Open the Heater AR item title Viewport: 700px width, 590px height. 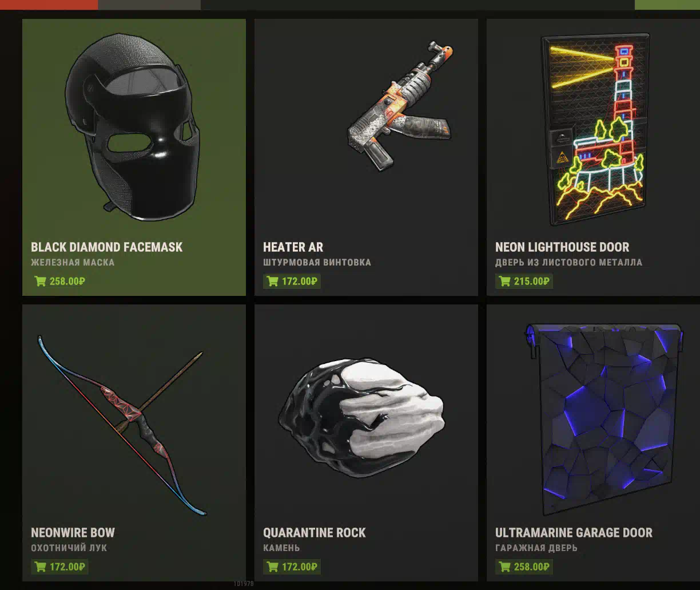(293, 247)
